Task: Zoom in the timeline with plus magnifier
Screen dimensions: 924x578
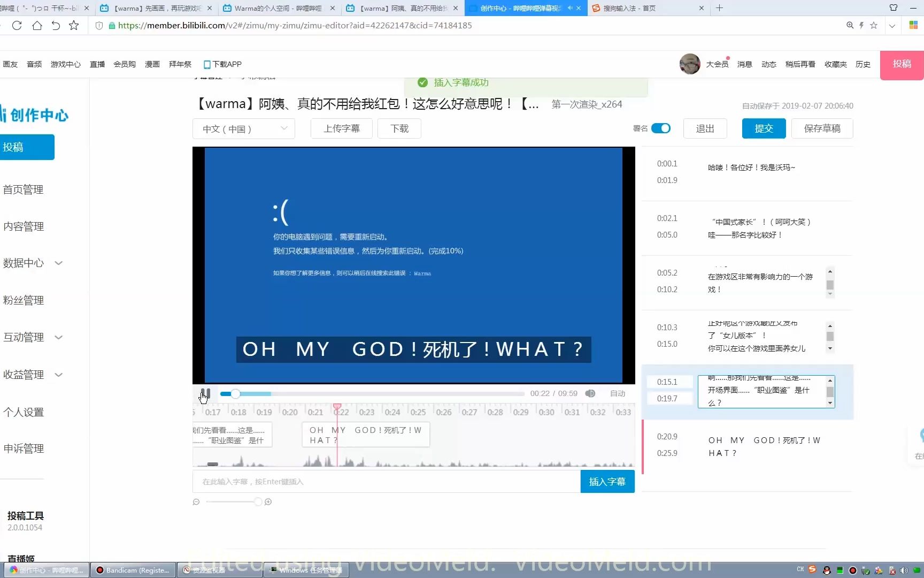Action: [268, 502]
